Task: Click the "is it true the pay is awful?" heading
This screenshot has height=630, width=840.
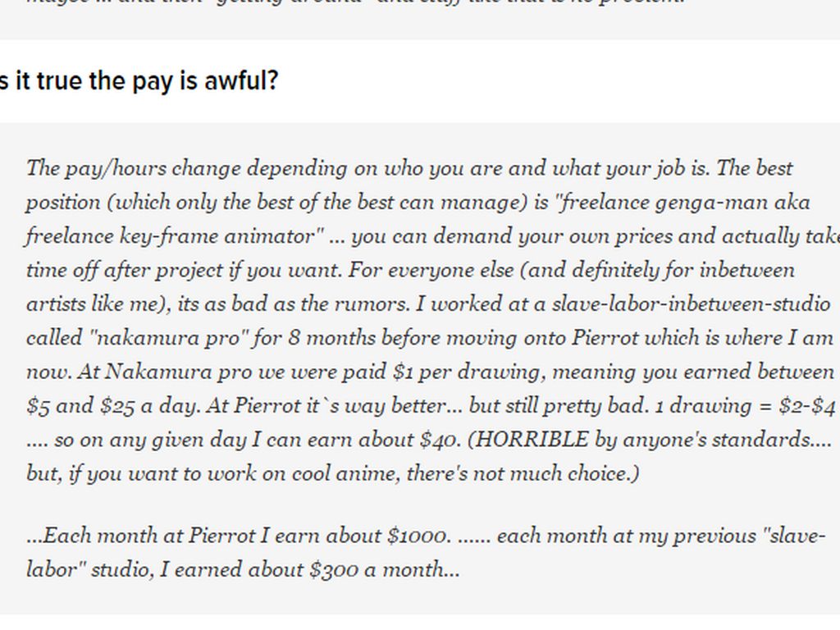Action: 139,81
